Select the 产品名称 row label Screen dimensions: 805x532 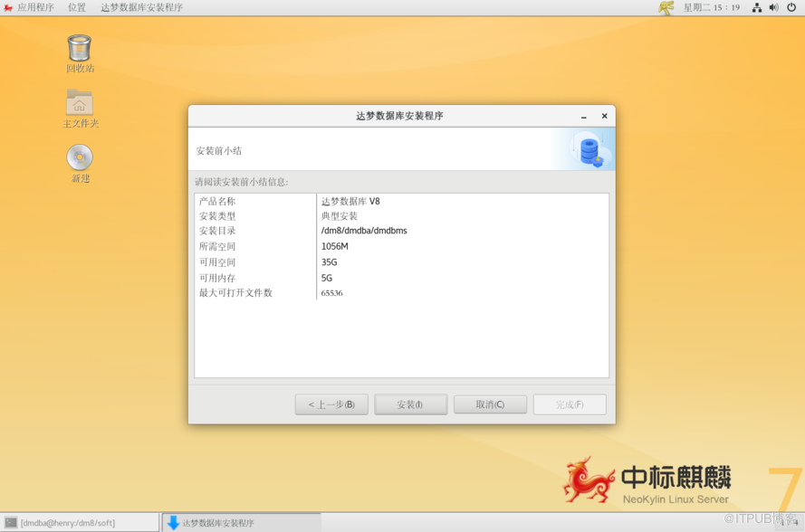pos(217,201)
